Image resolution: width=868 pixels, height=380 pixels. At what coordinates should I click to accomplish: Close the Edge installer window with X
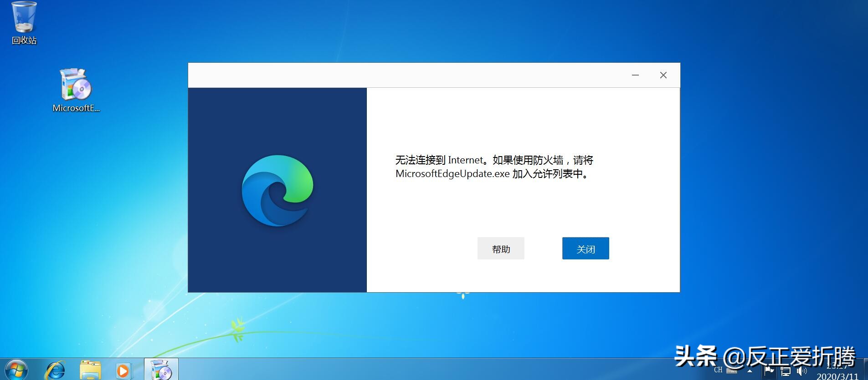[x=663, y=75]
